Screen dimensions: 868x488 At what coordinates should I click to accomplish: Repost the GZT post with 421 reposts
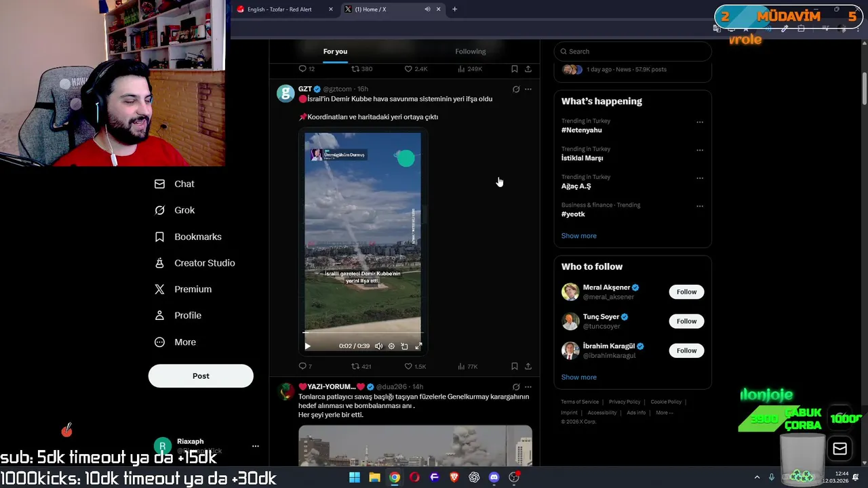pos(361,366)
